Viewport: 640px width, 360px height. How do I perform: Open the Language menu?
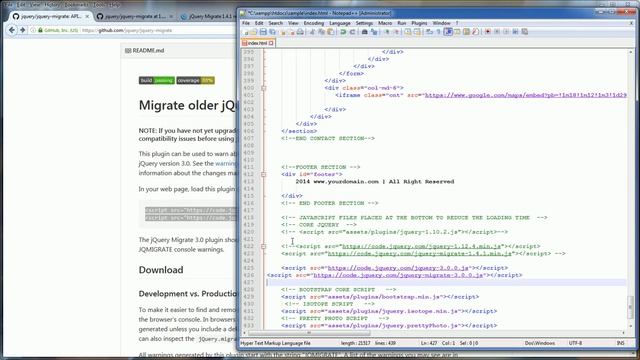click(x=340, y=23)
